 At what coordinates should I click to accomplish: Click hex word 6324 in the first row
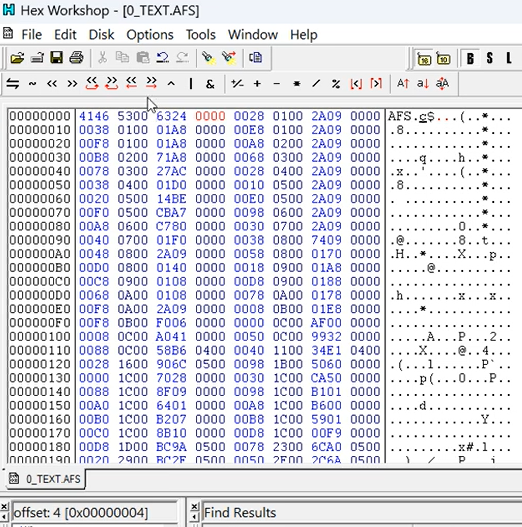coord(171,116)
